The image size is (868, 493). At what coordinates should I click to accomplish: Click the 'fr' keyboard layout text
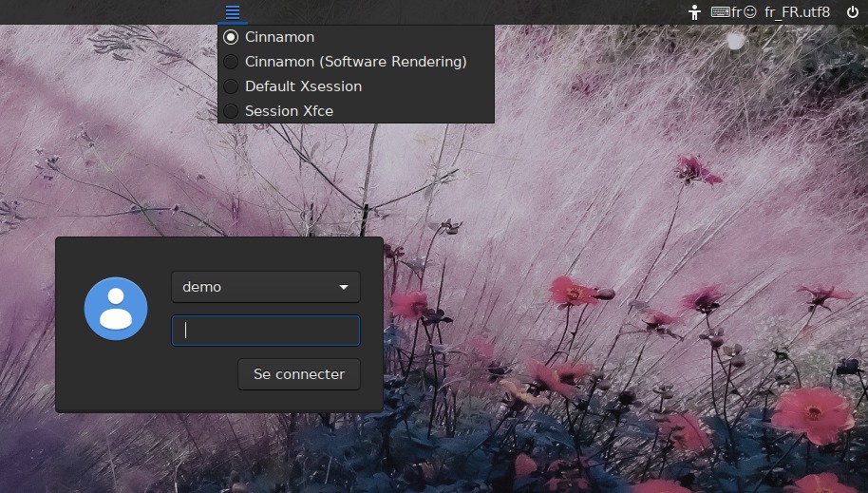[736, 12]
